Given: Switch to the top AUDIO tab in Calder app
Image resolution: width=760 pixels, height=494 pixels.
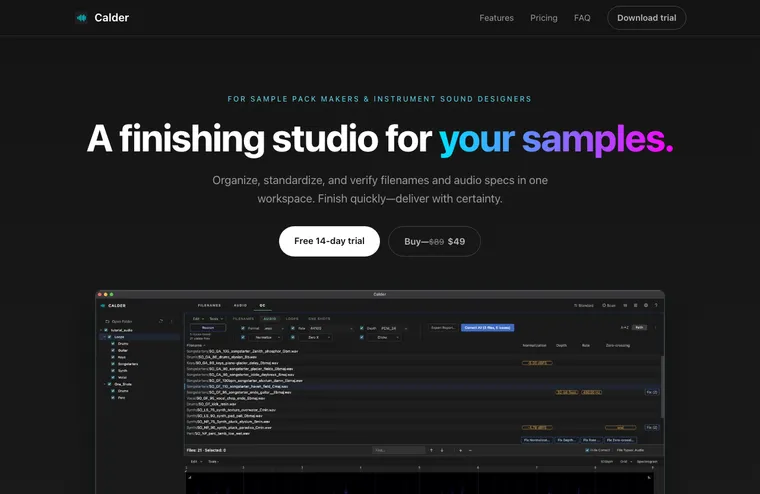Looking at the screenshot, I should (240, 305).
